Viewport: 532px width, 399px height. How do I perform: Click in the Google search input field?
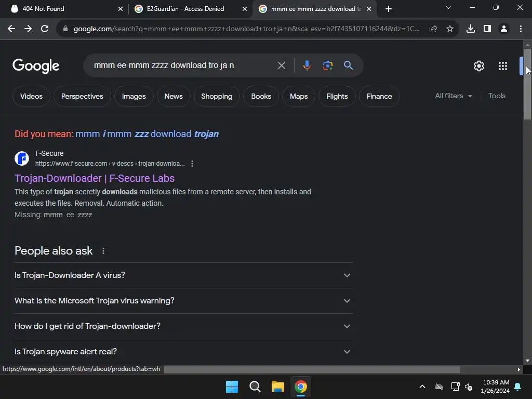pyautogui.click(x=183, y=65)
